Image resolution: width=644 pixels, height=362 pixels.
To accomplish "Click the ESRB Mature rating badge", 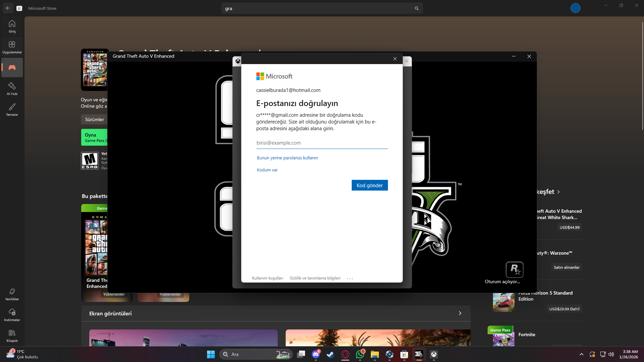I will click(x=90, y=161).
